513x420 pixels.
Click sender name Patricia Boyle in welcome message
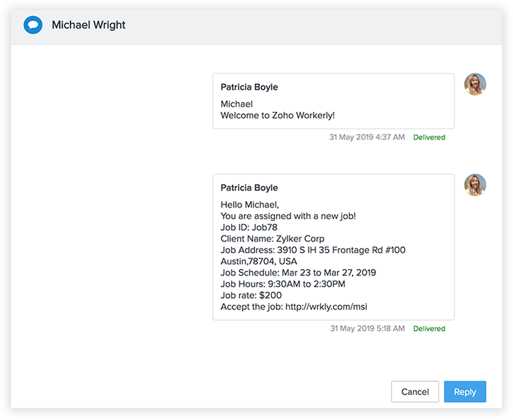249,87
